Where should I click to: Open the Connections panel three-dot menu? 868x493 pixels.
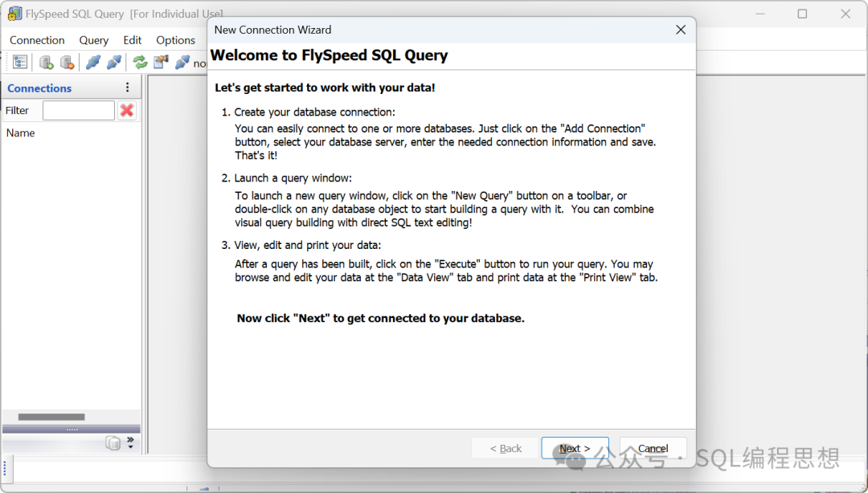coord(127,88)
